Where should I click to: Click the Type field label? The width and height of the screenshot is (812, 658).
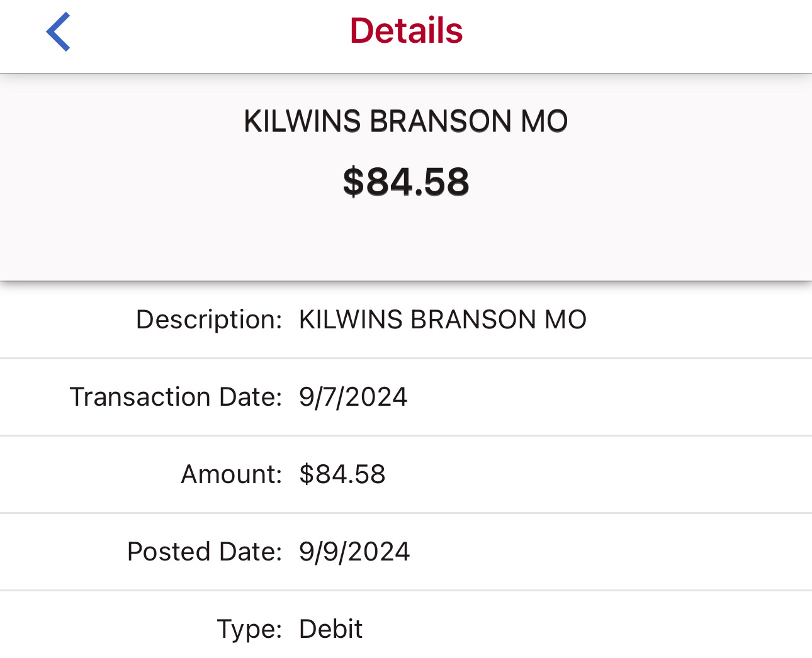pyautogui.click(x=249, y=629)
